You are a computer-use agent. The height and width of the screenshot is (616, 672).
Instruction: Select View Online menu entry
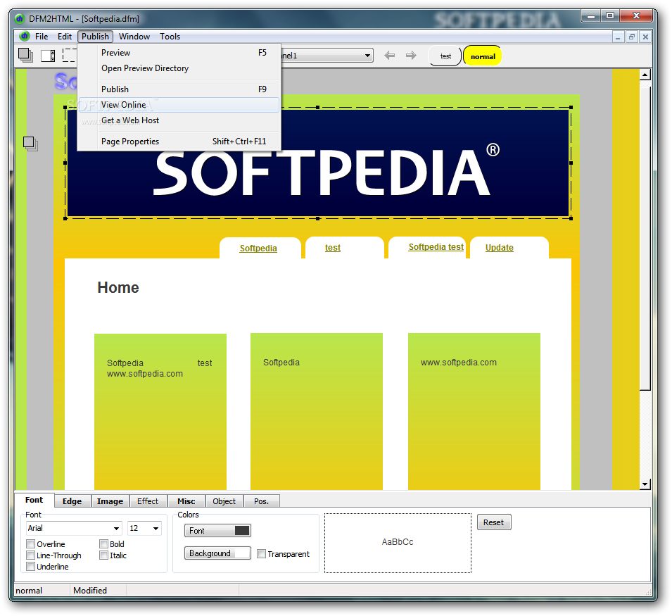point(179,105)
